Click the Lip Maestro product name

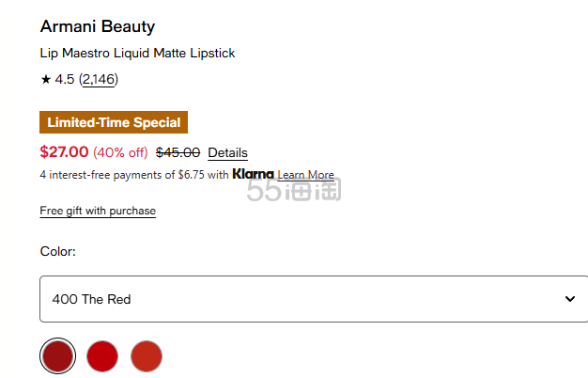138,53
